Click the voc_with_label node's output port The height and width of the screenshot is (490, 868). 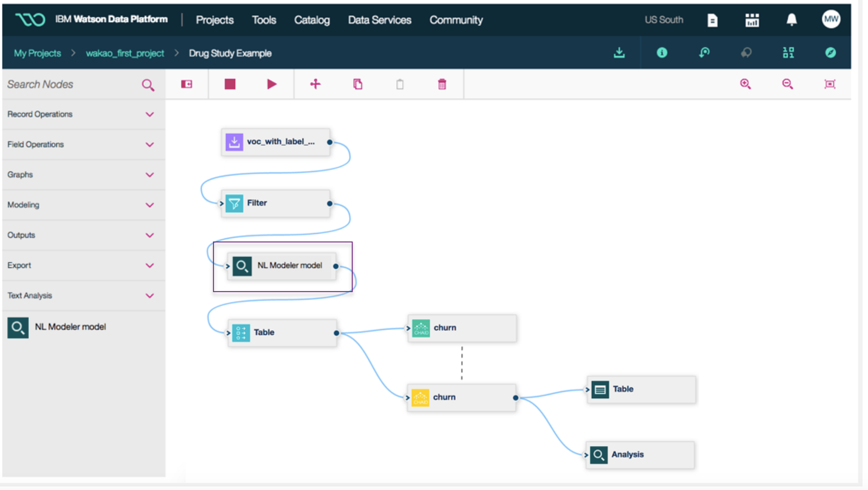coord(329,142)
